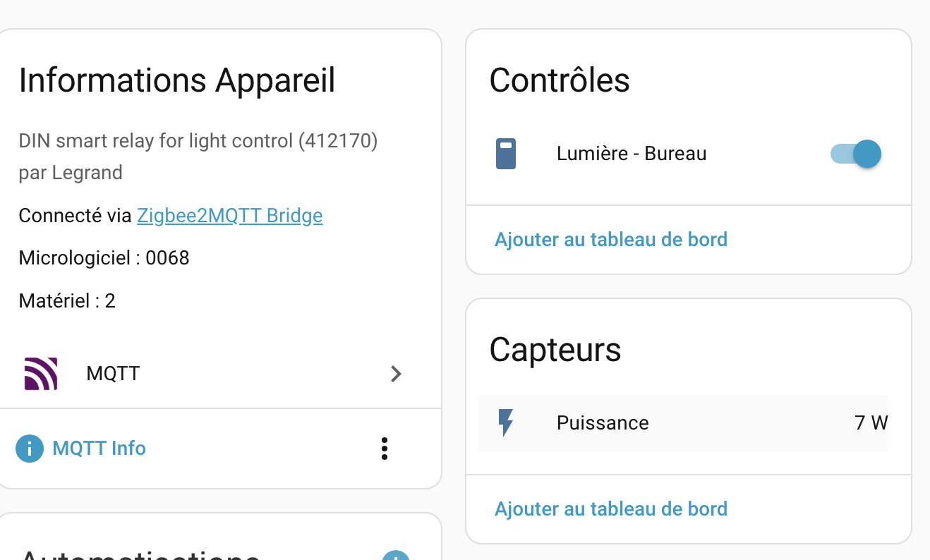This screenshot has width=930, height=560.
Task: Click the round info icon beside MQTT Info
Action: click(30, 449)
